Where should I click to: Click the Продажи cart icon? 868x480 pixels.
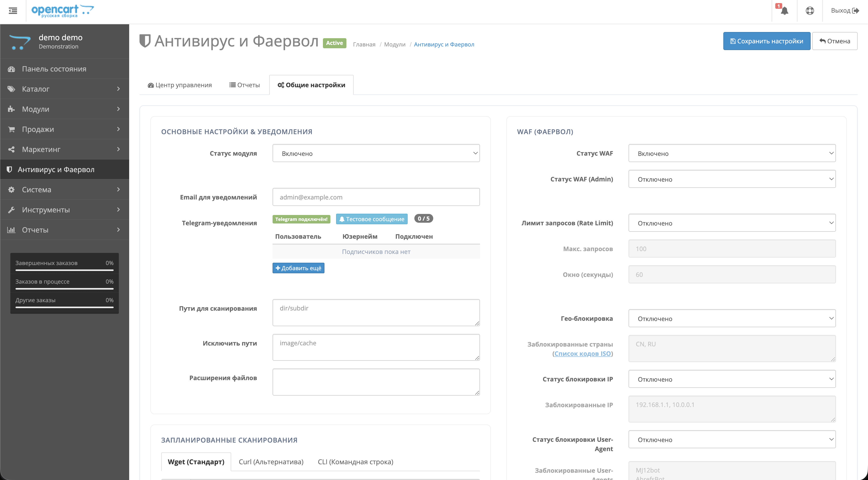[x=11, y=129]
